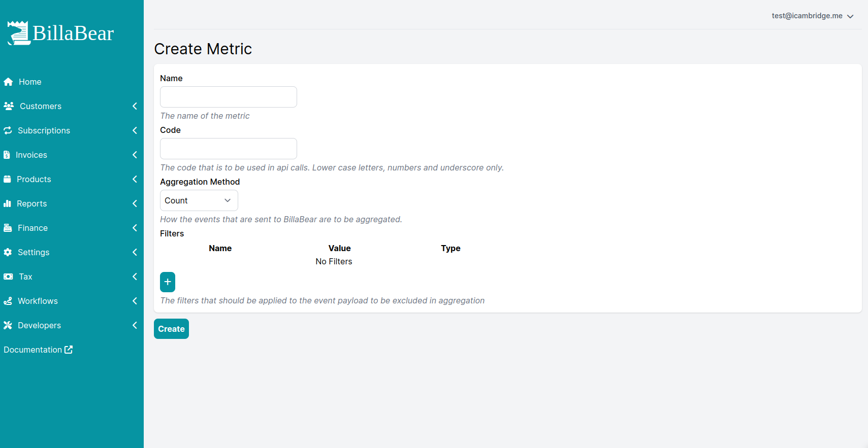Click the Workflows route icon

(x=8, y=301)
